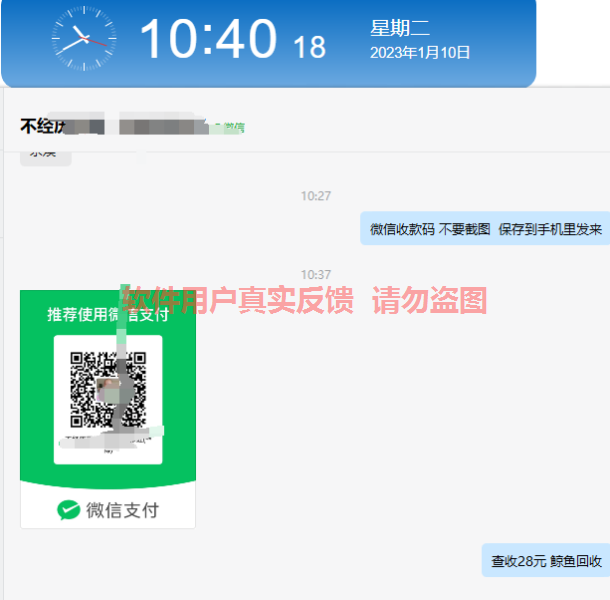Screen dimensions: 610x600
Task: Click the 微信支付 label below QR code
Action: (x=122, y=510)
